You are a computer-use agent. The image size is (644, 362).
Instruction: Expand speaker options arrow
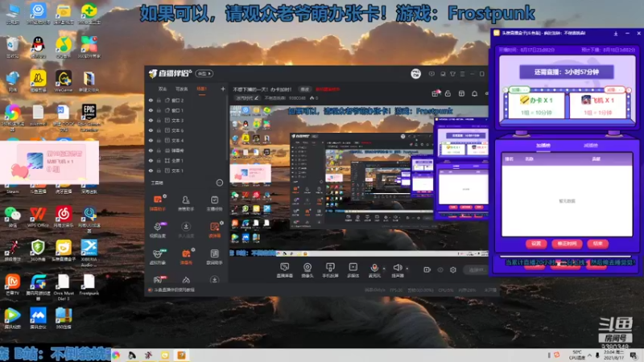[407, 269]
